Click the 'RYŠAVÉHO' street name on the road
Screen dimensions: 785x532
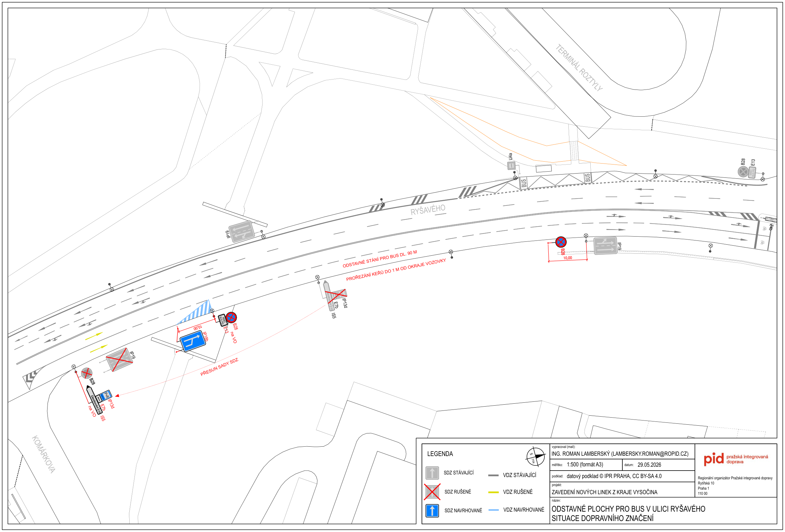pyautogui.click(x=428, y=210)
